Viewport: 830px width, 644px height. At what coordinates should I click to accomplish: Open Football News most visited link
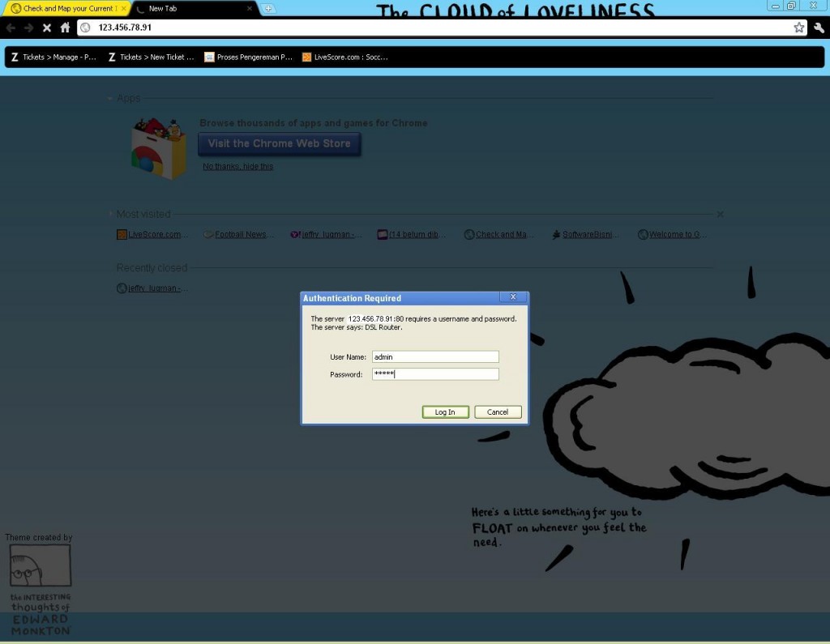coord(239,234)
